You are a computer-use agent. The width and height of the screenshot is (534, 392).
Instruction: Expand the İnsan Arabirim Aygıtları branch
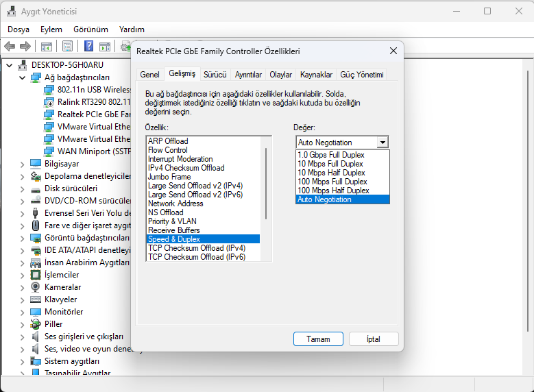[x=23, y=263]
